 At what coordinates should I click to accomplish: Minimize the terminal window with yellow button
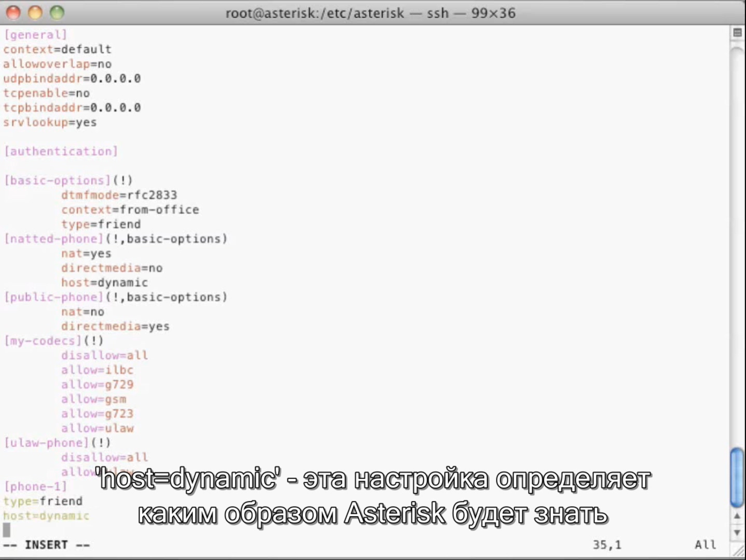35,12
